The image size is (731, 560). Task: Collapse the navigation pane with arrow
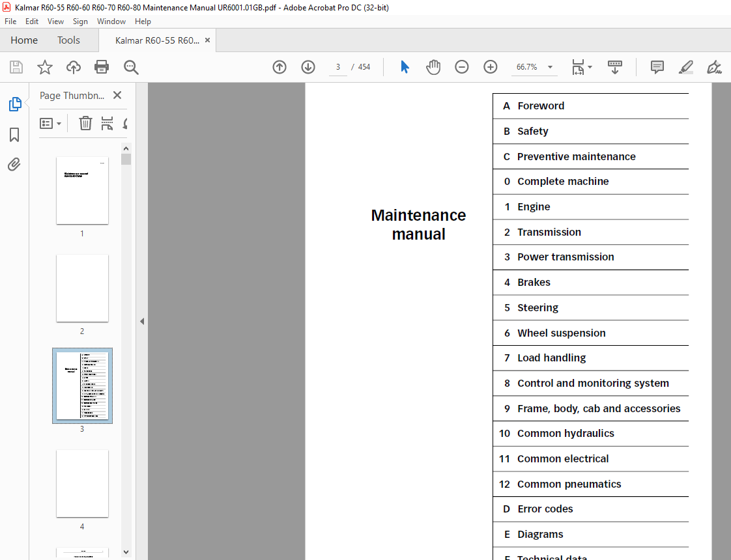pyautogui.click(x=142, y=322)
